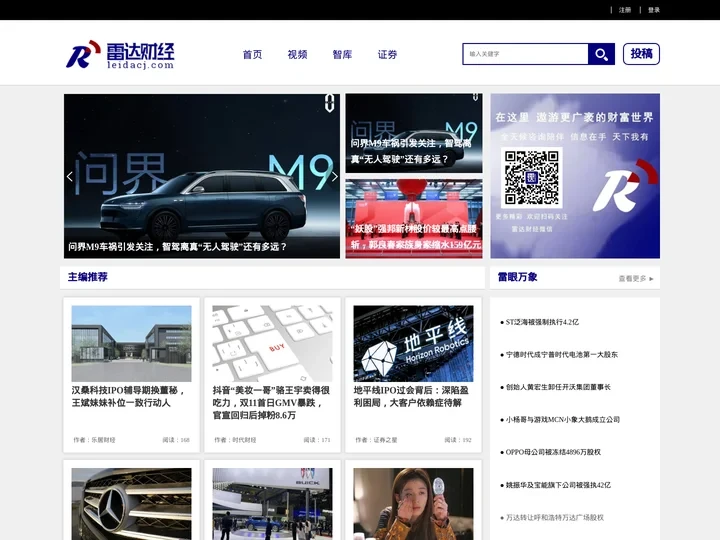Open the small 问界M9车祸 story tile
The image size is (720, 540).
tap(414, 133)
